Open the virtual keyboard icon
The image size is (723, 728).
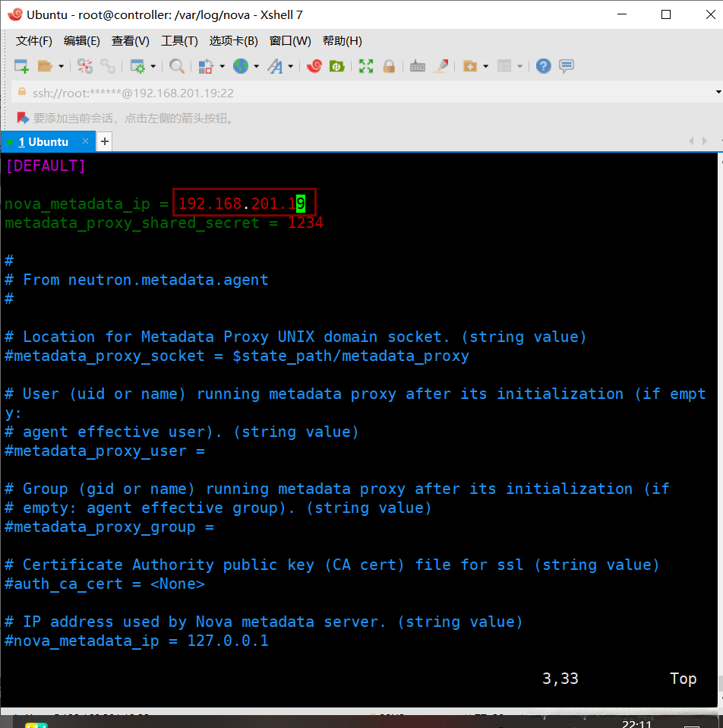(417, 66)
